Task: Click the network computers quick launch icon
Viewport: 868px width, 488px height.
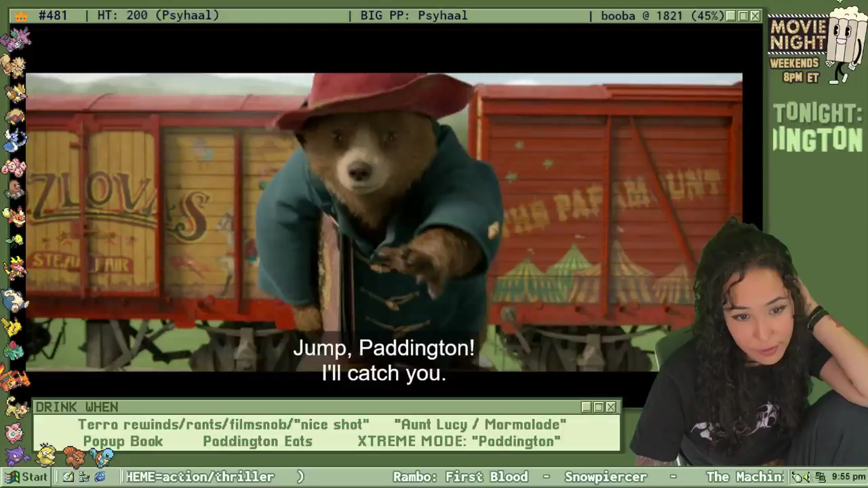Action: point(84,477)
